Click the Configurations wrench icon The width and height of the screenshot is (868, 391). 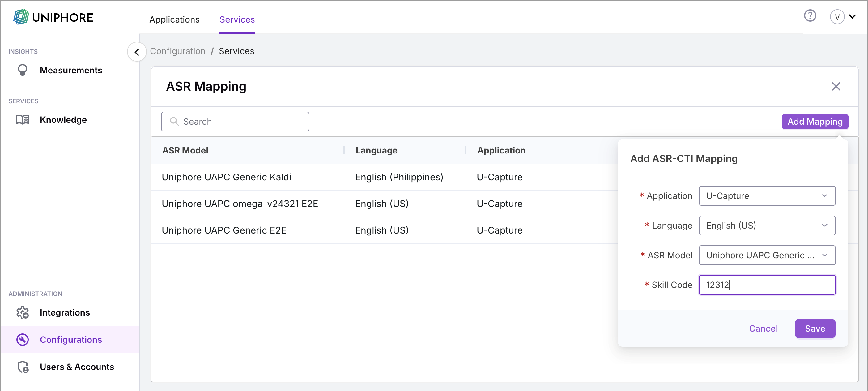point(23,339)
